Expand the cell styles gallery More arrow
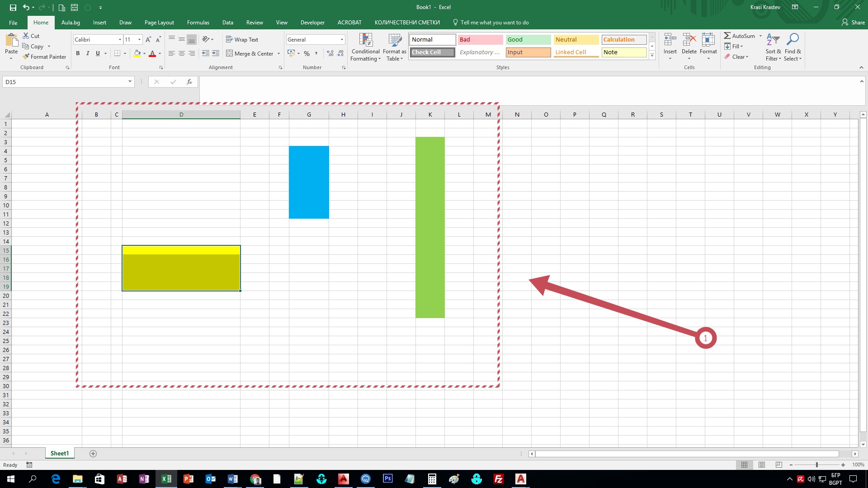 point(652,56)
